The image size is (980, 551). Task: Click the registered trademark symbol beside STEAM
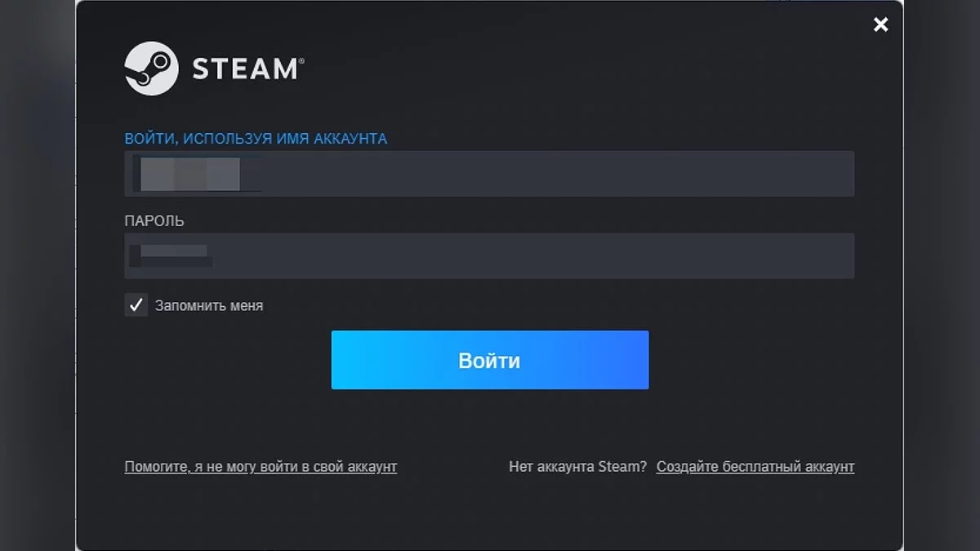coord(301,61)
